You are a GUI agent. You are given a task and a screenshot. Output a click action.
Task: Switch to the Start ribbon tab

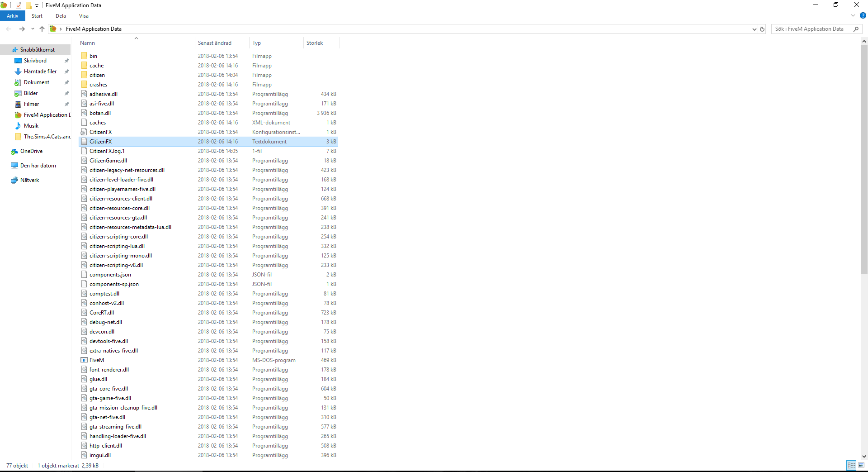tap(37, 16)
